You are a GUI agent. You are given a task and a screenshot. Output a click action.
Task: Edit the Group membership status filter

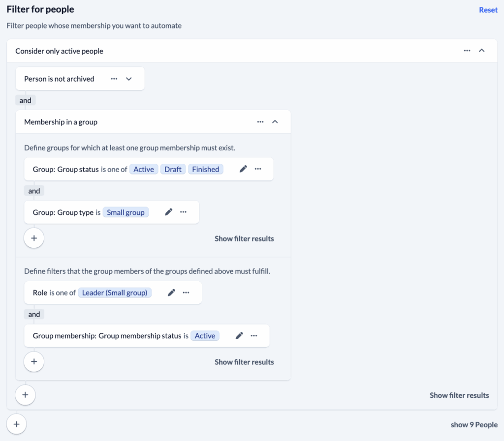point(239,336)
